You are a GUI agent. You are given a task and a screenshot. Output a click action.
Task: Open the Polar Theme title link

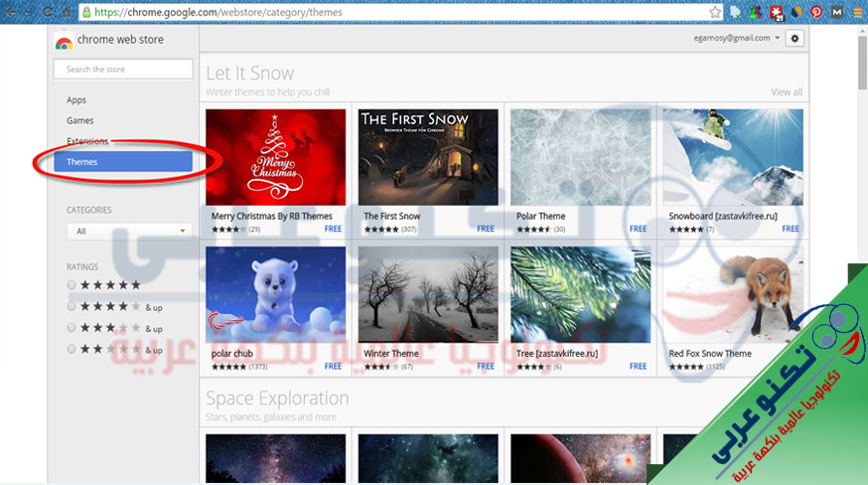pyautogui.click(x=541, y=217)
